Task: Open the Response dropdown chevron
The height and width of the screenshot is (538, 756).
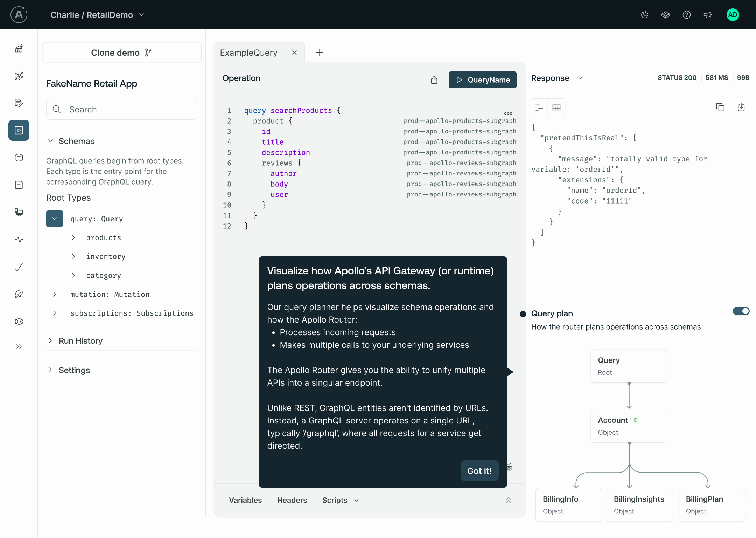Action: (580, 78)
